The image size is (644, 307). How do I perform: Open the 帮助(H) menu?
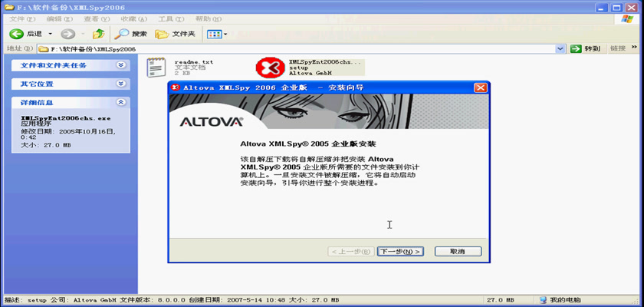(x=209, y=19)
